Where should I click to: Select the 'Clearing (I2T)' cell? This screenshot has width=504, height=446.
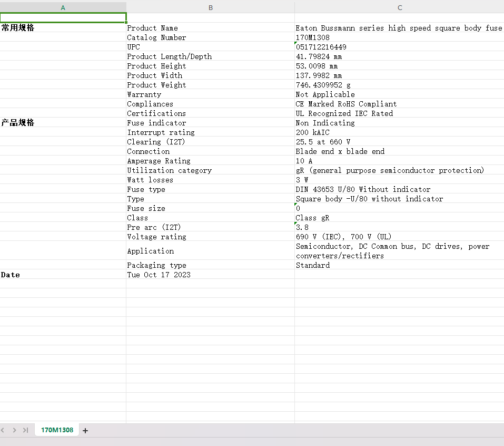211,142
